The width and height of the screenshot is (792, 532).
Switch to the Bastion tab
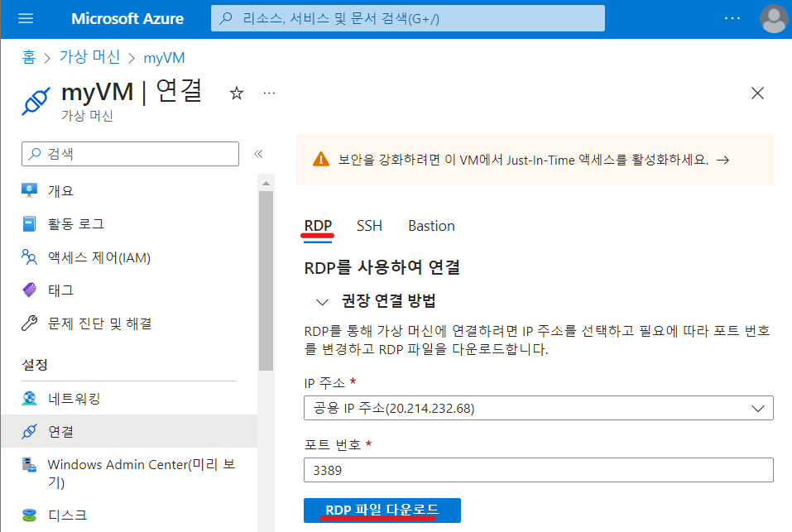[x=431, y=226]
